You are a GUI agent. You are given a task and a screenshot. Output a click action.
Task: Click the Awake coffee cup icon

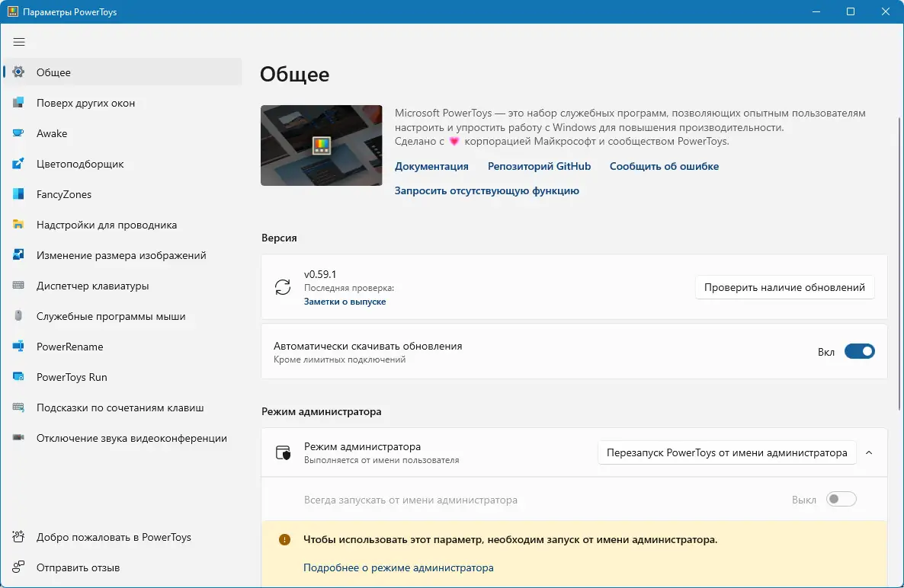[18, 133]
